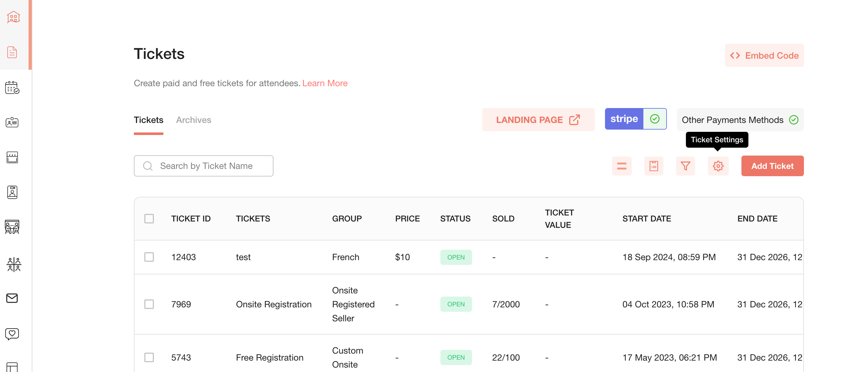Click the stripe payment button
Image resolution: width=868 pixels, height=372 pixels.
(x=635, y=119)
